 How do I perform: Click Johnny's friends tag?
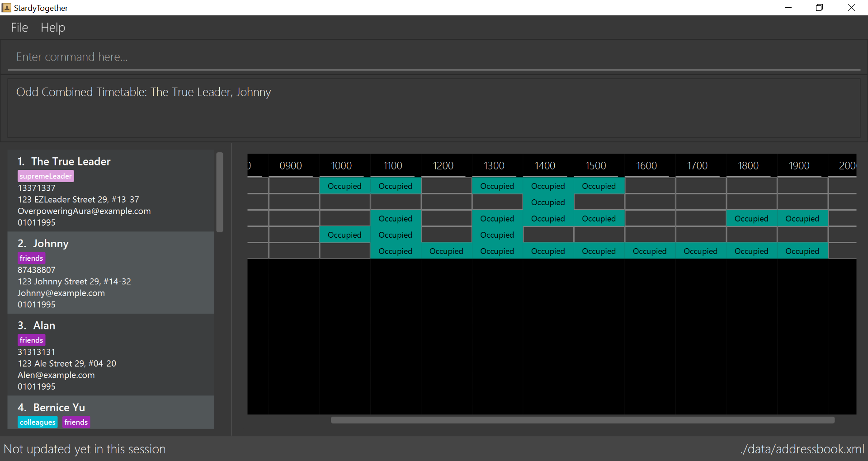[x=32, y=258]
